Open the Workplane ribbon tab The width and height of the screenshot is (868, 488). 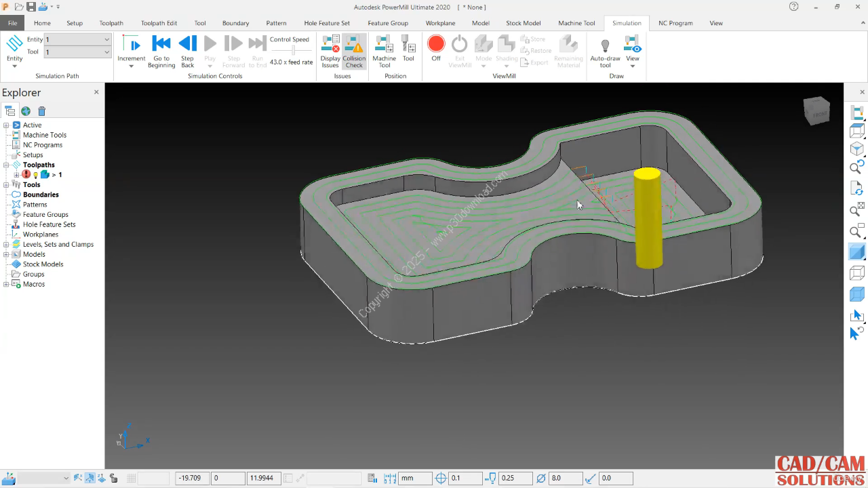pos(440,23)
